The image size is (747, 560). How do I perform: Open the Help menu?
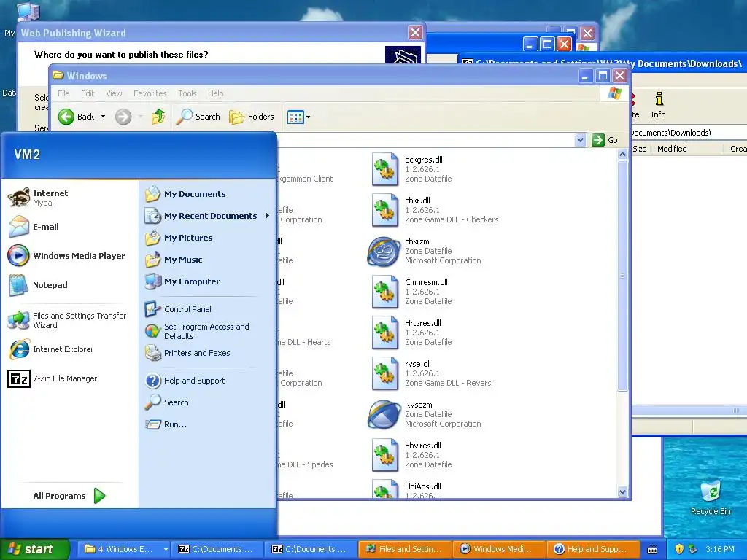point(215,93)
